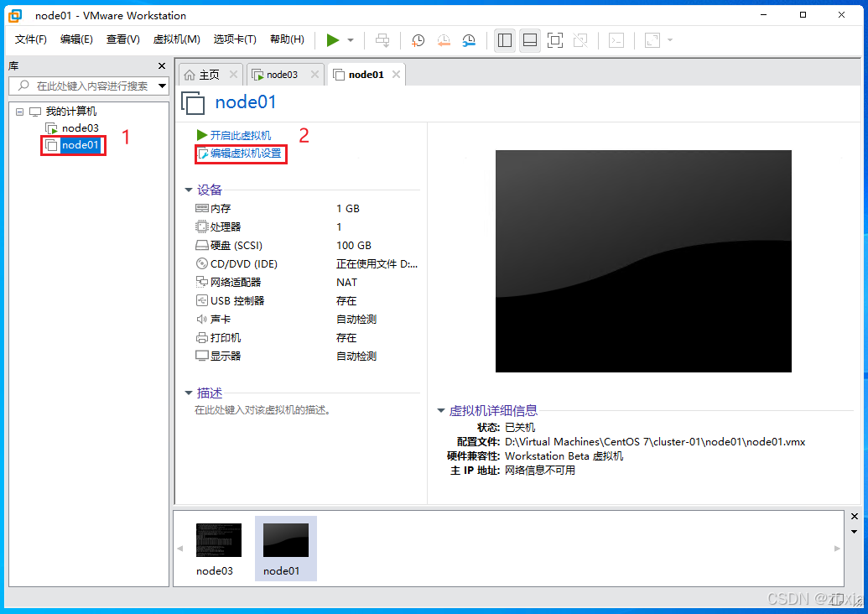Click the 100 GB disk value

click(x=354, y=245)
